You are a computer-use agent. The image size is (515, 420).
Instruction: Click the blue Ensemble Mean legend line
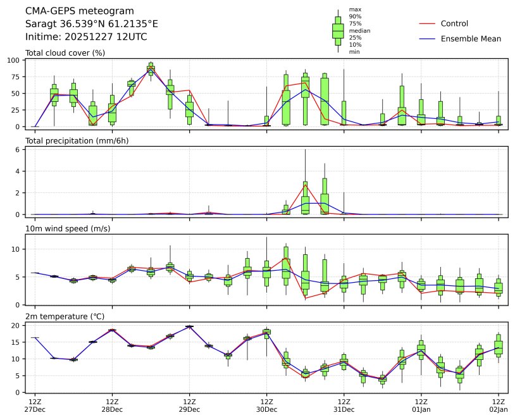(x=428, y=39)
